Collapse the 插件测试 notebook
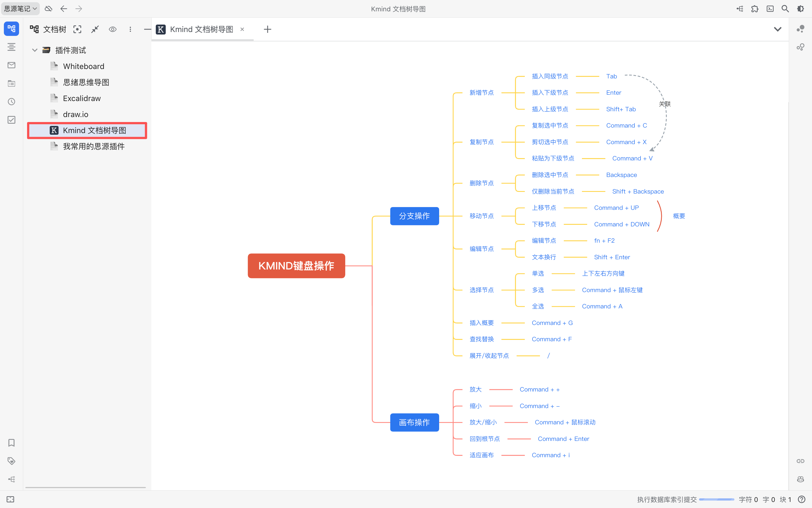 click(x=34, y=51)
